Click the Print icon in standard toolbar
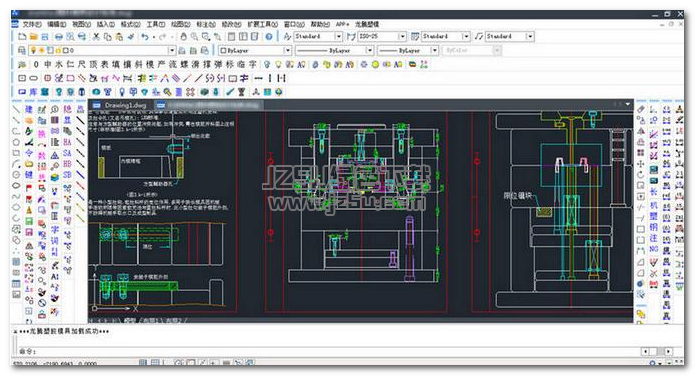Image resolution: width=695 pixels, height=376 pixels. click(59, 37)
